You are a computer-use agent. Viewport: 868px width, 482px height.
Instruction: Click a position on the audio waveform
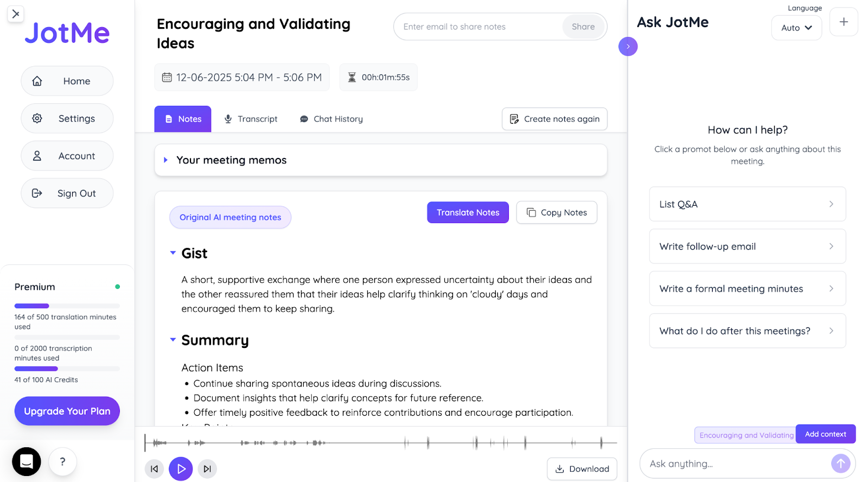[x=380, y=442]
